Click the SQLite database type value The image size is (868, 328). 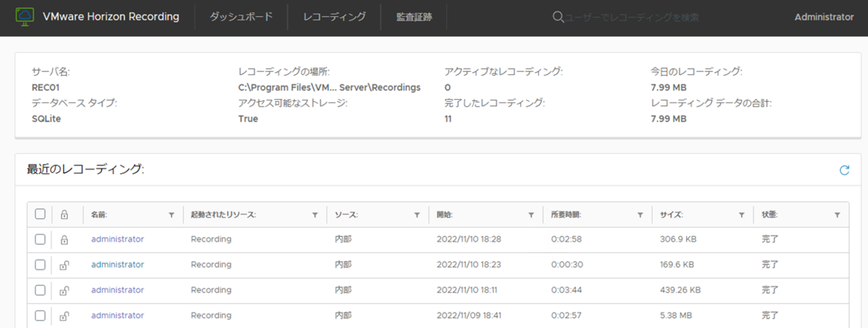[46, 118]
